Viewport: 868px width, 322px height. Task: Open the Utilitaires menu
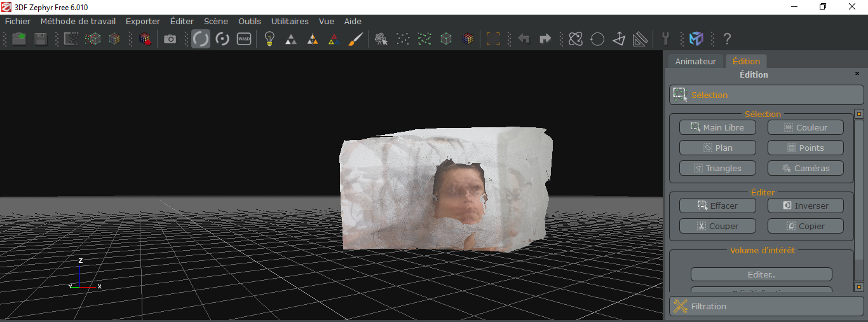[290, 21]
